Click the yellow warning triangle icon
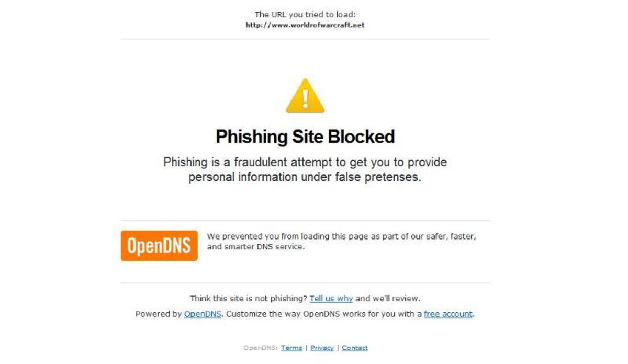This screenshot has width=628, height=364. click(x=305, y=96)
